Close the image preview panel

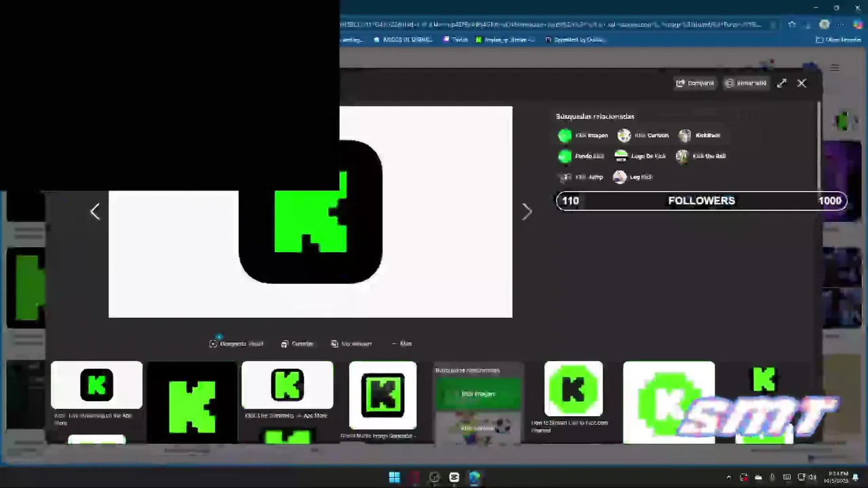pyautogui.click(x=802, y=83)
